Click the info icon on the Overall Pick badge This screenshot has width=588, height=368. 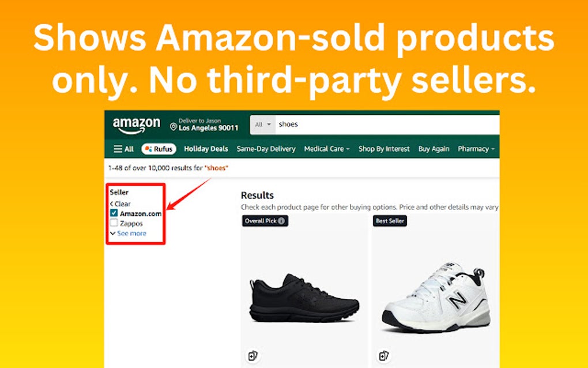click(x=282, y=221)
